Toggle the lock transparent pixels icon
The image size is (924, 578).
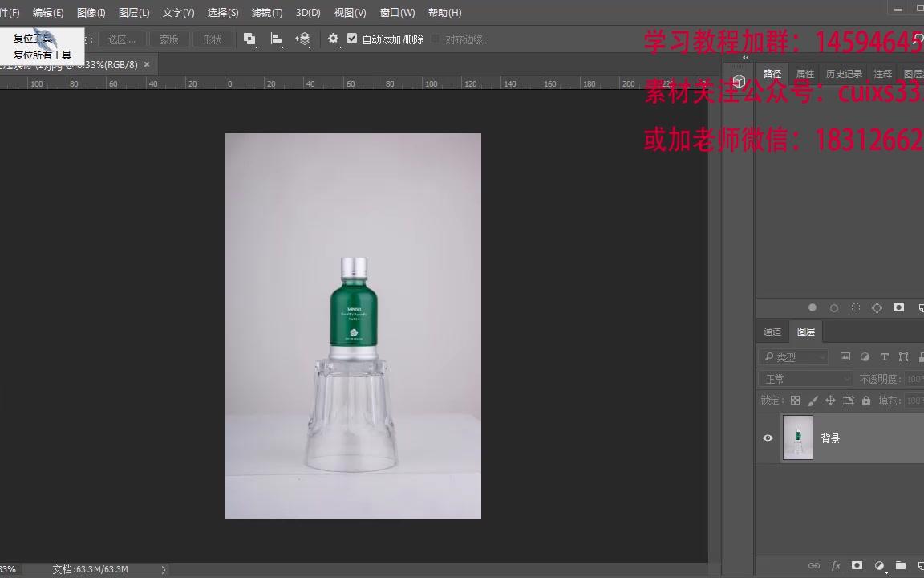tap(794, 400)
